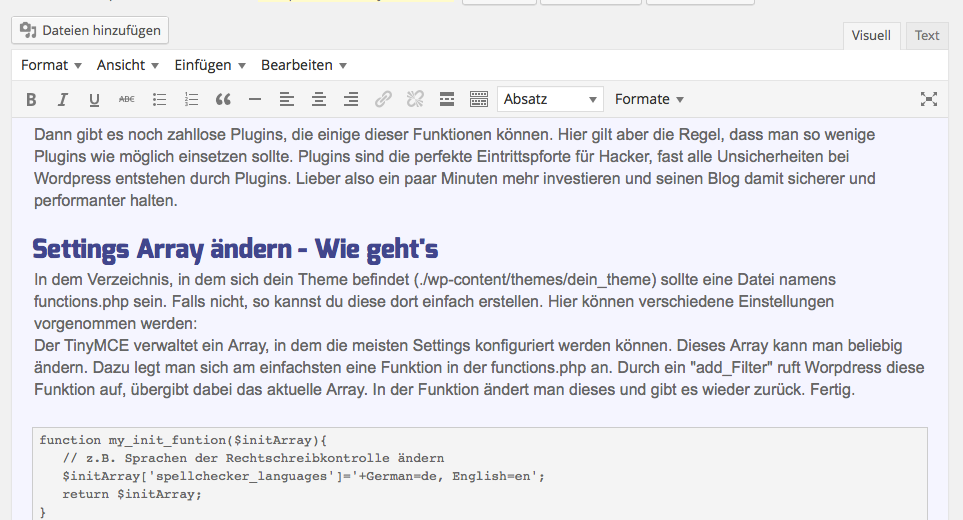Open the Absatz paragraph style dropdown
The width and height of the screenshot is (963, 520).
pos(550,99)
